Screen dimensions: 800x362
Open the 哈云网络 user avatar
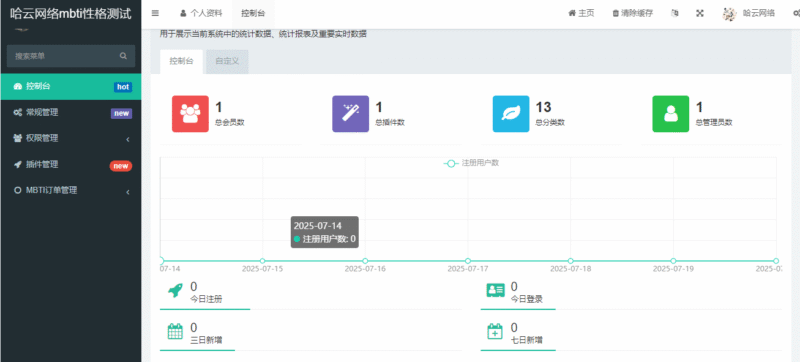click(x=730, y=14)
